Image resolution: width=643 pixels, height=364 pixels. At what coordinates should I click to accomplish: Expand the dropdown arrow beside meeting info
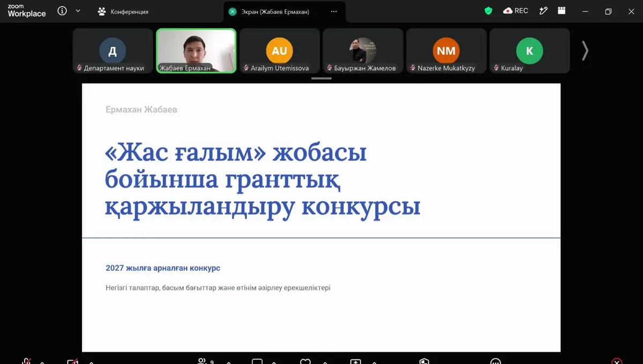(x=78, y=11)
